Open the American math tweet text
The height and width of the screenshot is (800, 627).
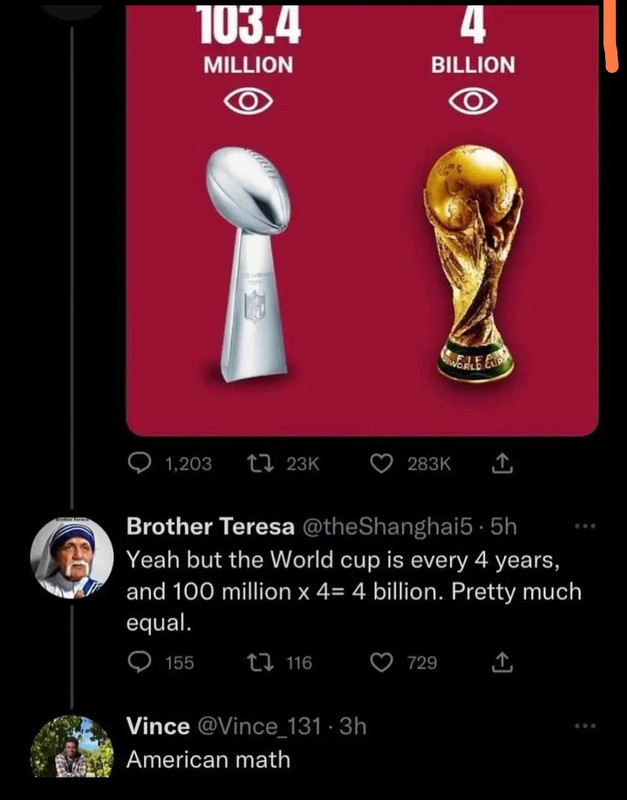(x=208, y=760)
